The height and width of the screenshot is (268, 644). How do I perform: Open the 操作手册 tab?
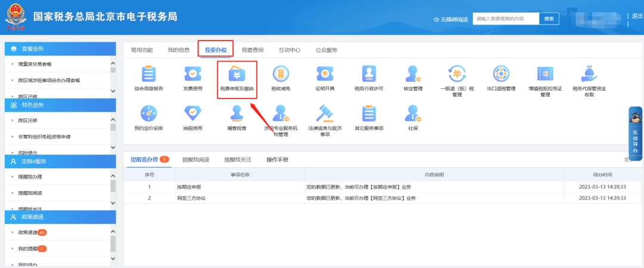click(277, 159)
